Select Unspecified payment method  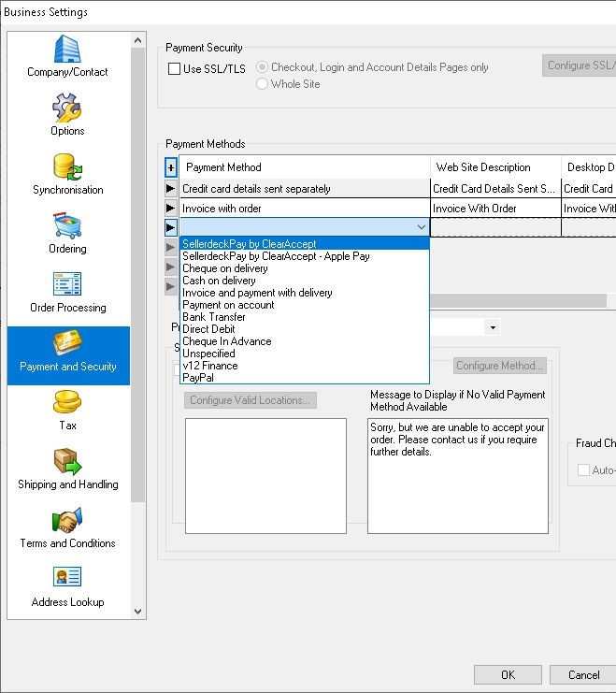pyautogui.click(x=305, y=354)
